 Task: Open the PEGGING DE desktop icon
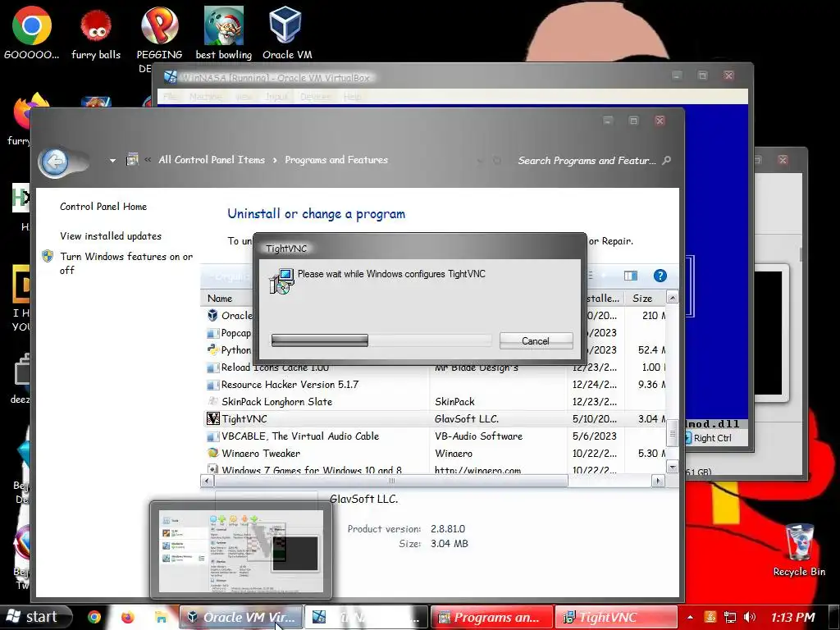point(159,39)
